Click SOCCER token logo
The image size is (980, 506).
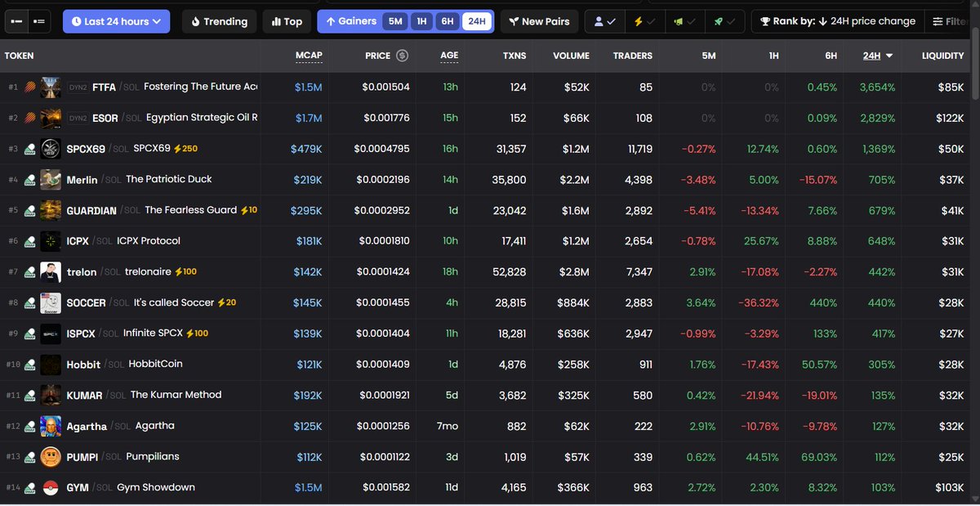[51, 302]
